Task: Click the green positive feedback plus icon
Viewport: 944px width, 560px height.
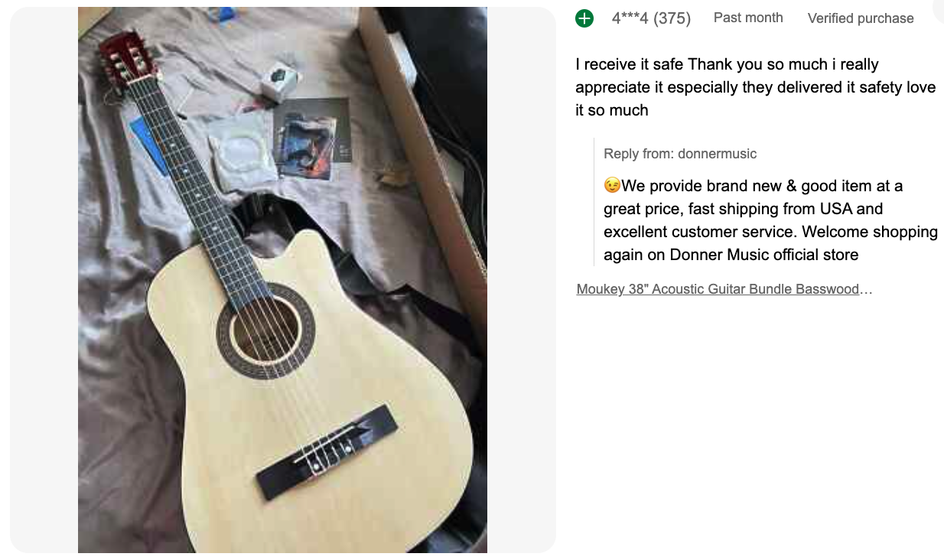Action: pos(584,18)
